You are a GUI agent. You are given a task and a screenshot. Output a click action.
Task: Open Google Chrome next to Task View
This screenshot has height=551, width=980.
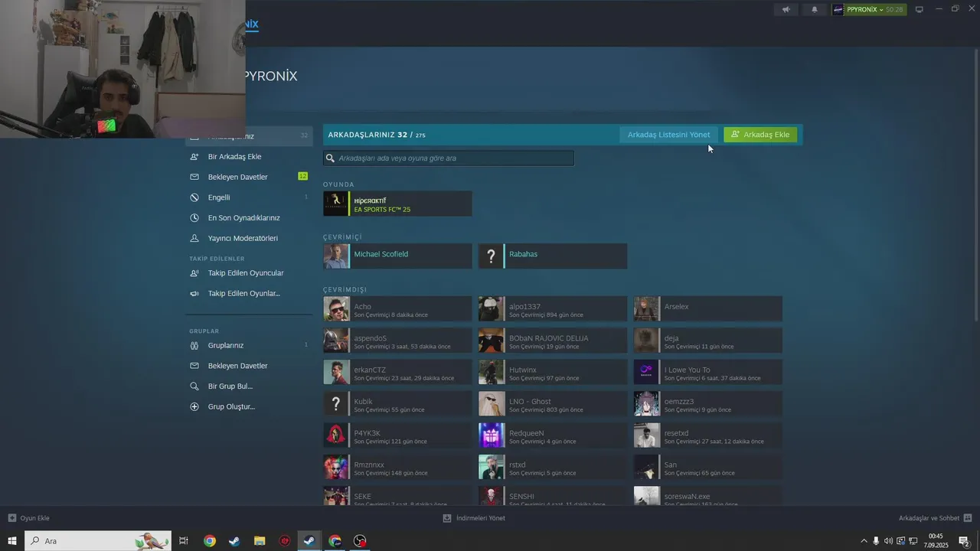[x=210, y=541]
